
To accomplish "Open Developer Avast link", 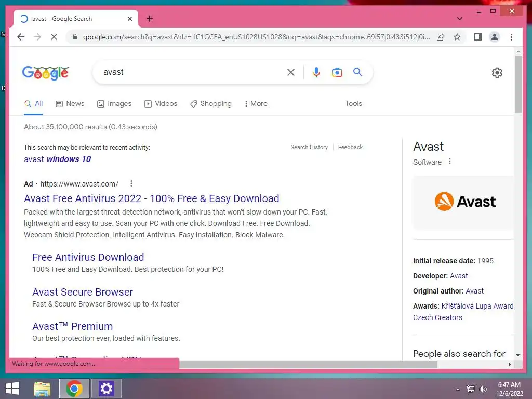I will (x=459, y=276).
